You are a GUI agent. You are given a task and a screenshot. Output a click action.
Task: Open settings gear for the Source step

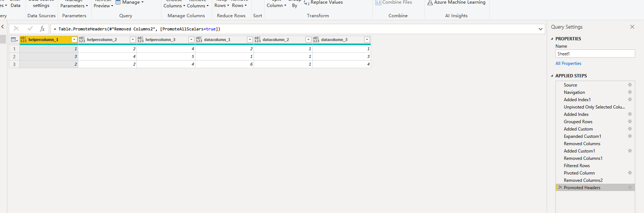pos(630,85)
